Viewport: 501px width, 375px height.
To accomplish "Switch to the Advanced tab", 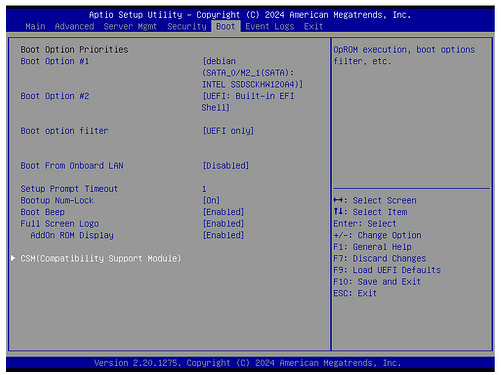I will [74, 26].
